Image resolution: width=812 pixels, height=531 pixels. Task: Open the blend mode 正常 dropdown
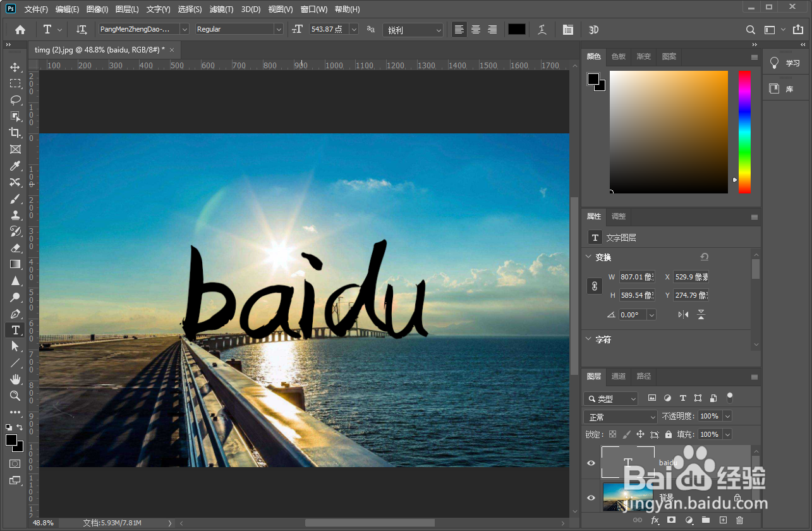621,417
